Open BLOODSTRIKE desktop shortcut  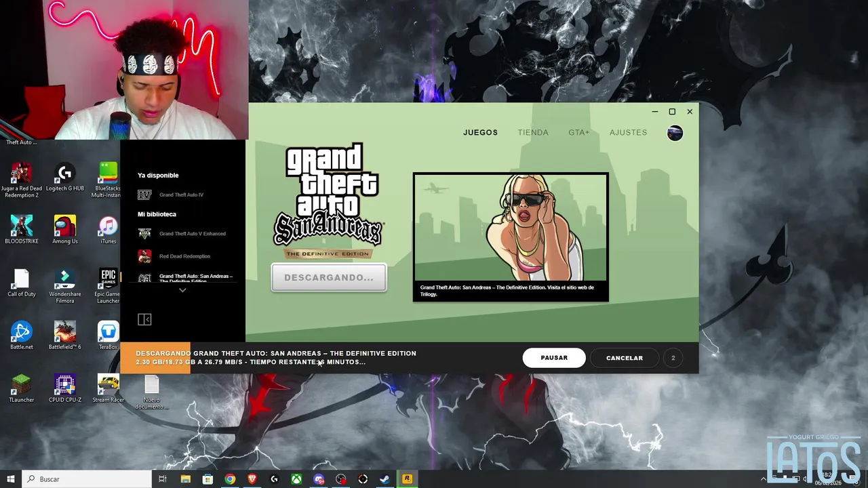coord(22,230)
